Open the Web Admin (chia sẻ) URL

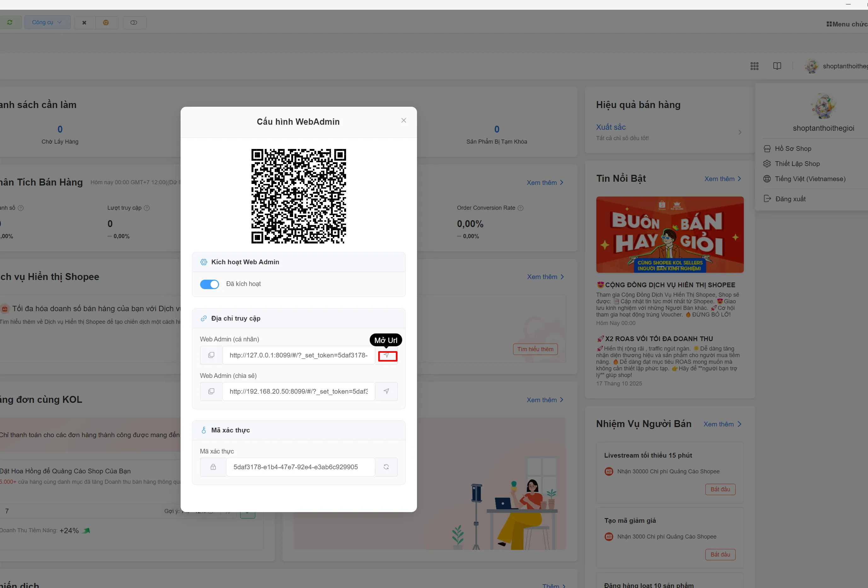pyautogui.click(x=387, y=391)
